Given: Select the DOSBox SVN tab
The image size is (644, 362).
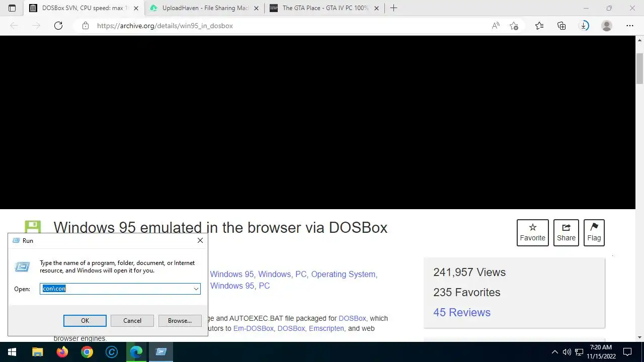Looking at the screenshot, I should pyautogui.click(x=84, y=8).
